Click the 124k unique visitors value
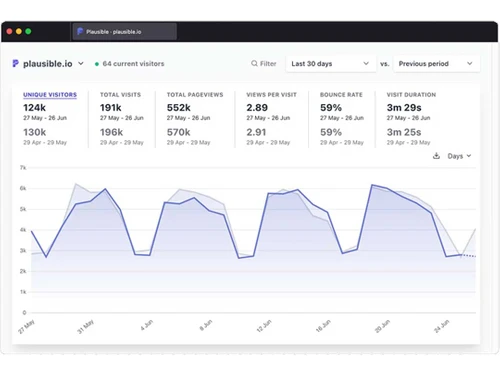Image resolution: width=500 pixels, height=375 pixels. (x=34, y=108)
